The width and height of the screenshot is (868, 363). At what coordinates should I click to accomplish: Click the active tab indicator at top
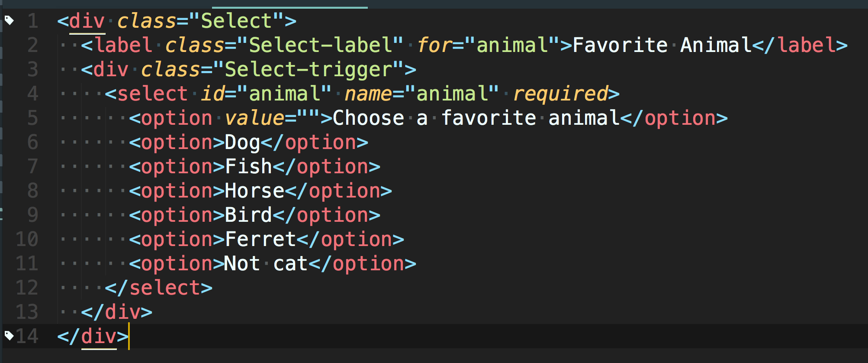289,7
